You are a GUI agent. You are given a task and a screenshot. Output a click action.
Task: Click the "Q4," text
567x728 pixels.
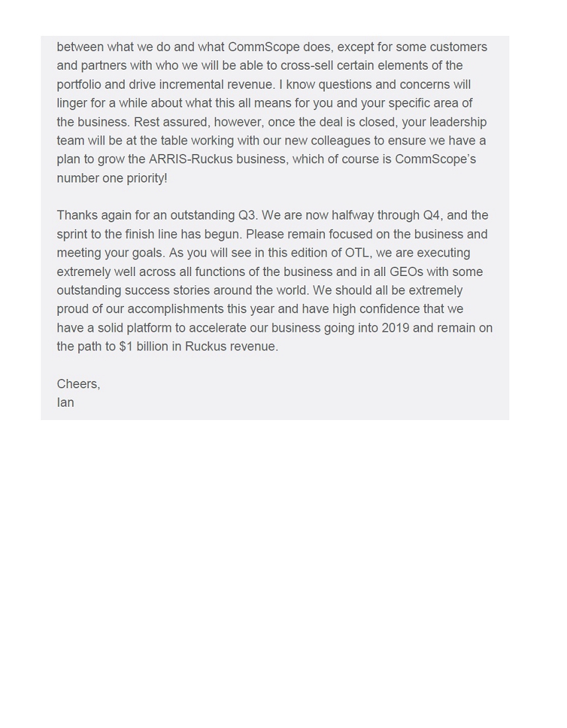(x=432, y=215)
